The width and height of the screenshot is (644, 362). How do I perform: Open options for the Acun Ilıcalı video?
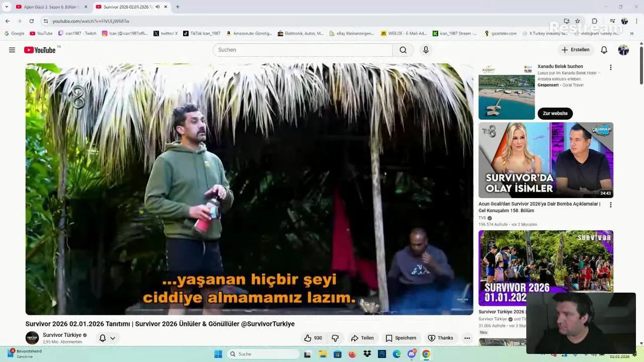point(611,205)
